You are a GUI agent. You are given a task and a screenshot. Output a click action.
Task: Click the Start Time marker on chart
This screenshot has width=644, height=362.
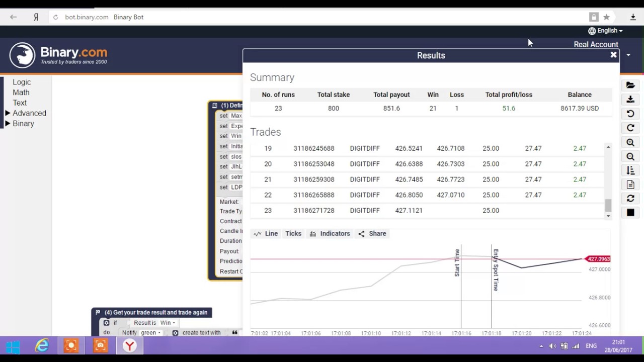[x=457, y=262]
